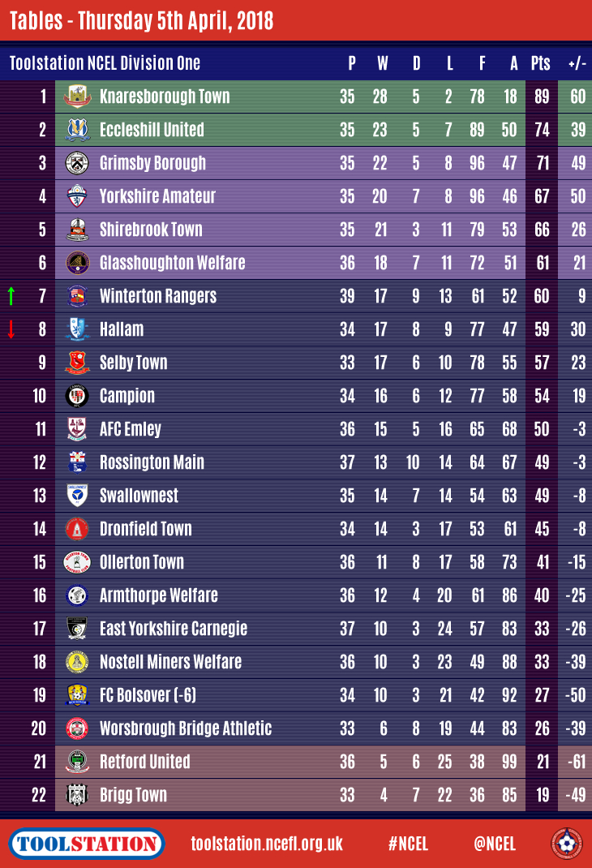Viewport: 592px width, 868px height.
Task: Click Knaresborough Town's 89 points value
Action: point(542,97)
